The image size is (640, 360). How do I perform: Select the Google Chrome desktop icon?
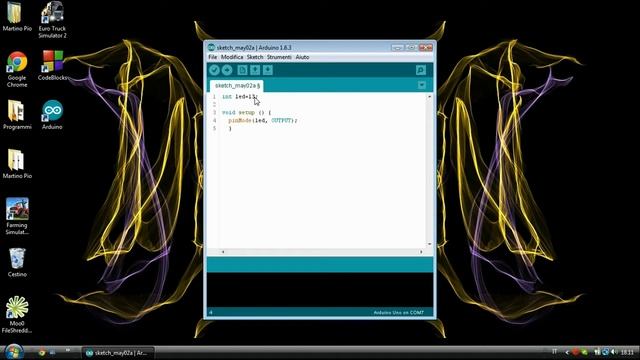(17, 69)
